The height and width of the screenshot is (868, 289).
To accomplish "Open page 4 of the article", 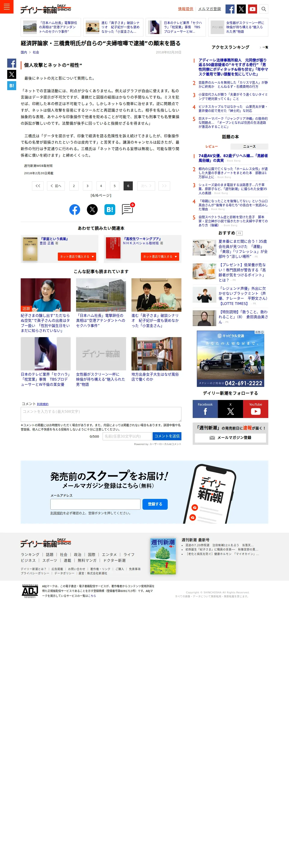I will pyautogui.click(x=101, y=186).
